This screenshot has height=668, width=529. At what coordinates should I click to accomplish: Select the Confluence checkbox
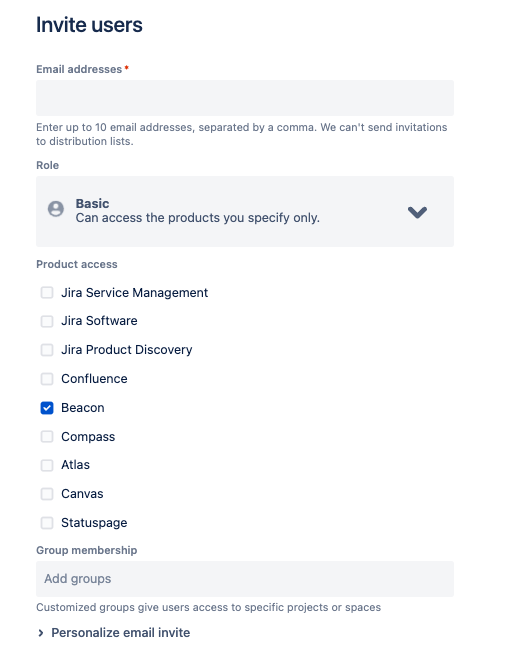[x=47, y=379]
